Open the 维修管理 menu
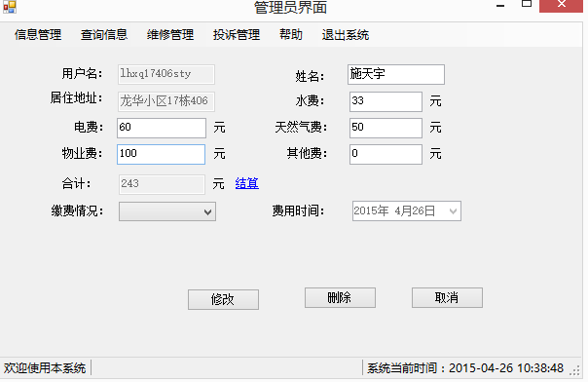 pyautogui.click(x=170, y=35)
